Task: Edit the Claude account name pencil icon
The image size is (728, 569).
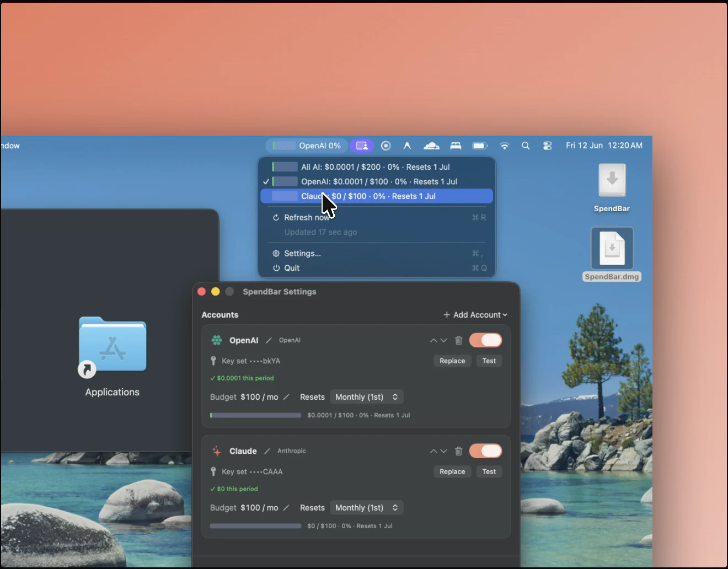Action: click(267, 451)
